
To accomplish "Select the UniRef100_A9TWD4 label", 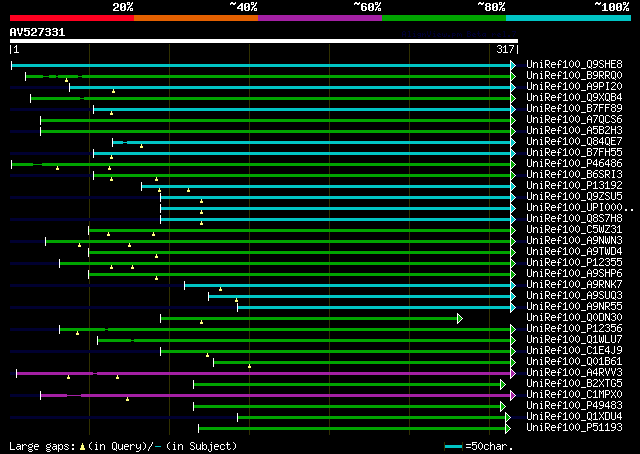I will point(574,252).
